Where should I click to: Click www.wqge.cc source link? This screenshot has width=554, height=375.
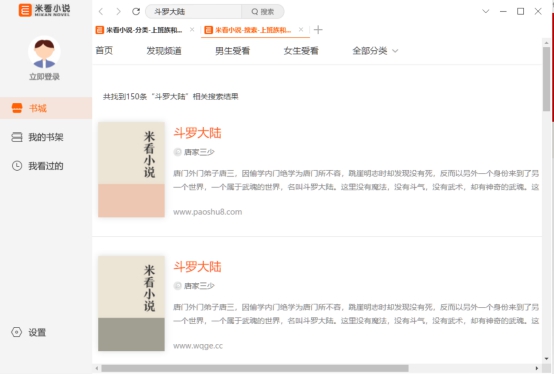(198, 346)
